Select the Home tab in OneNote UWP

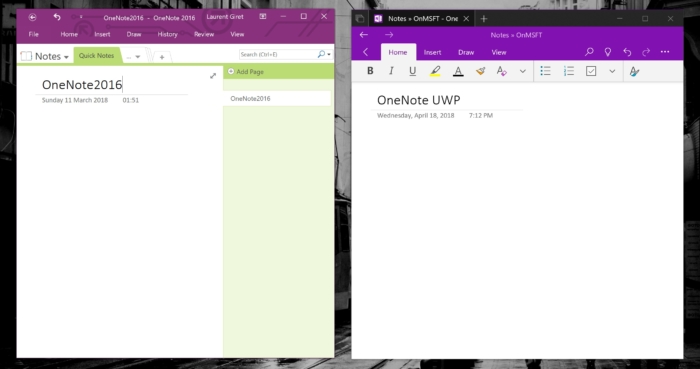click(398, 52)
